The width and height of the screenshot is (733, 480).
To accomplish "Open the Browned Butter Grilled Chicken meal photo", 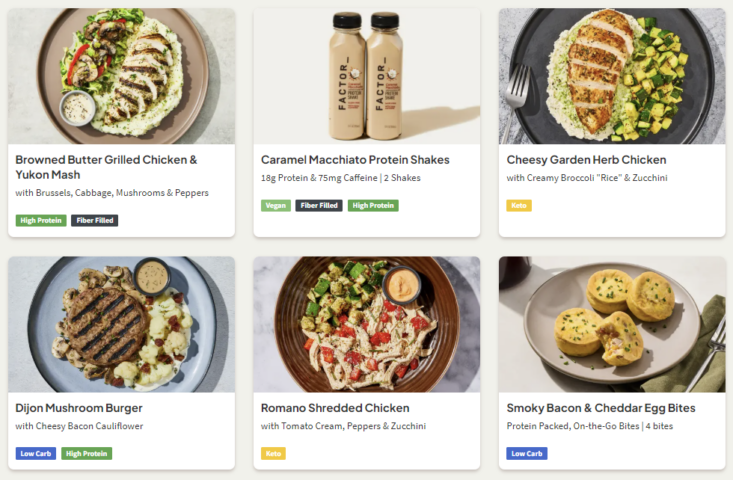I will pyautogui.click(x=121, y=76).
